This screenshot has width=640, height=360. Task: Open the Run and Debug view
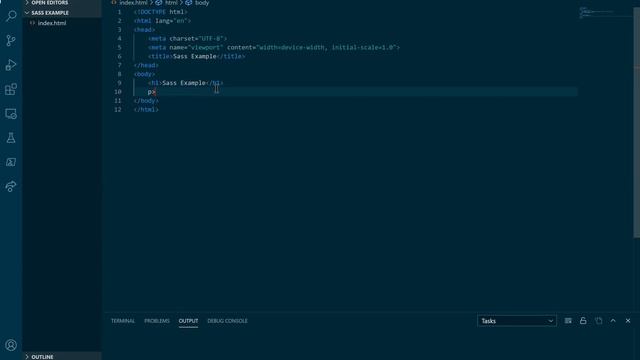(x=11, y=65)
